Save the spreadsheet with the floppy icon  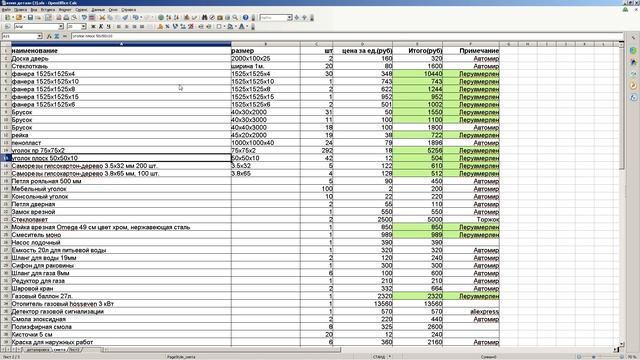pyautogui.click(x=30, y=18)
